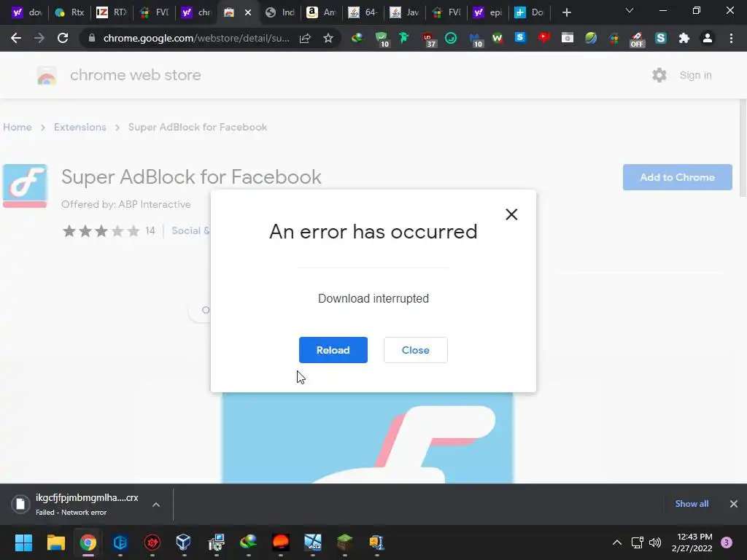Click the IDM download manager extension icon
The width and height of the screenshot is (747, 560).
click(x=357, y=38)
